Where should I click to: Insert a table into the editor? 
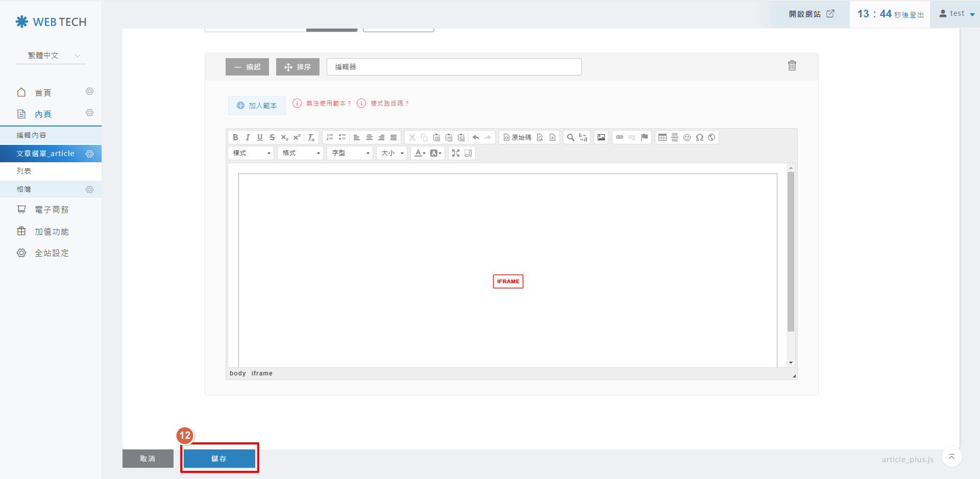663,137
